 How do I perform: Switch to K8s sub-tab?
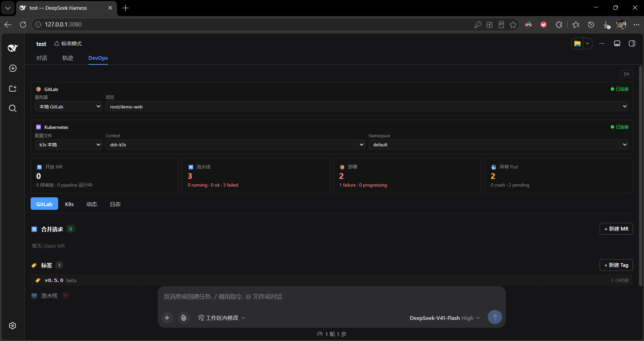[x=69, y=204]
